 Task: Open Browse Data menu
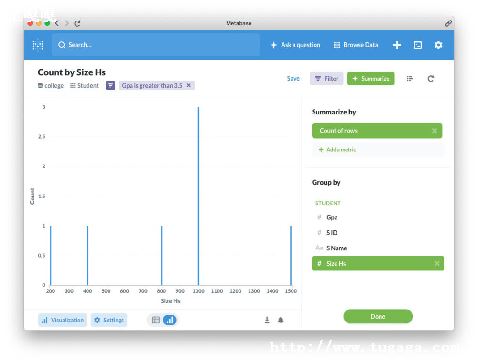tap(356, 45)
